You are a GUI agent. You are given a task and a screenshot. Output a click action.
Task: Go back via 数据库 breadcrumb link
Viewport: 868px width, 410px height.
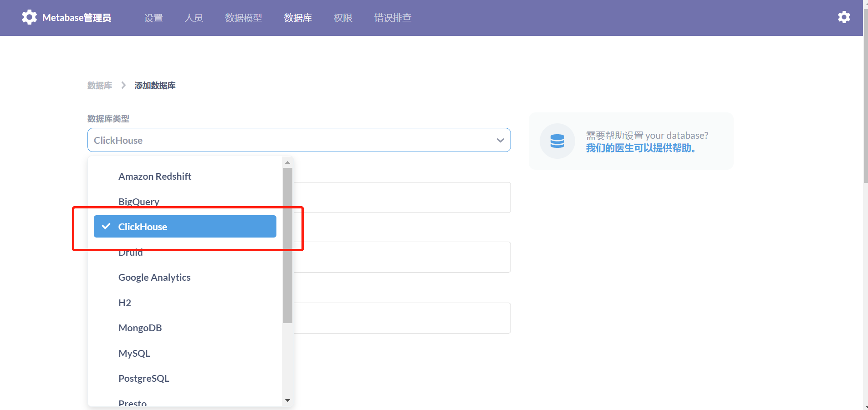pos(100,86)
